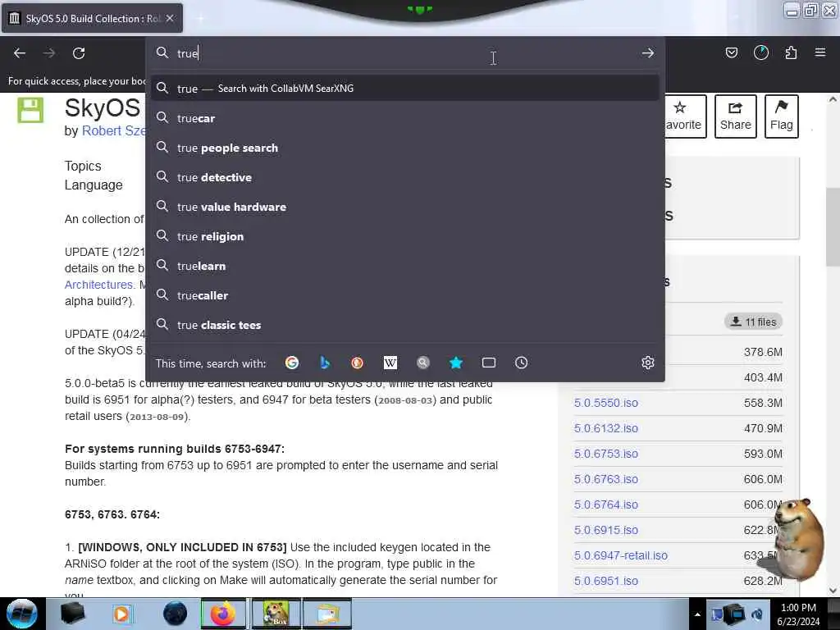Open the 5.0.6132.iso file link

(606, 428)
